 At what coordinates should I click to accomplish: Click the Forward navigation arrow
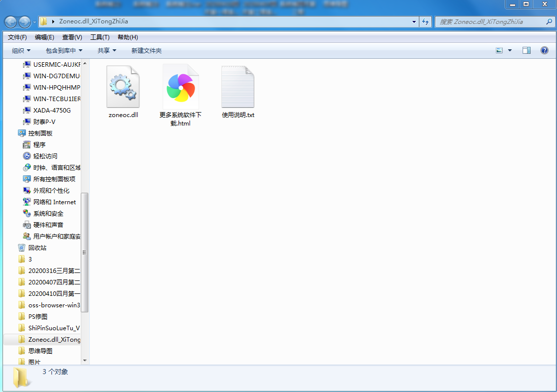click(x=24, y=22)
